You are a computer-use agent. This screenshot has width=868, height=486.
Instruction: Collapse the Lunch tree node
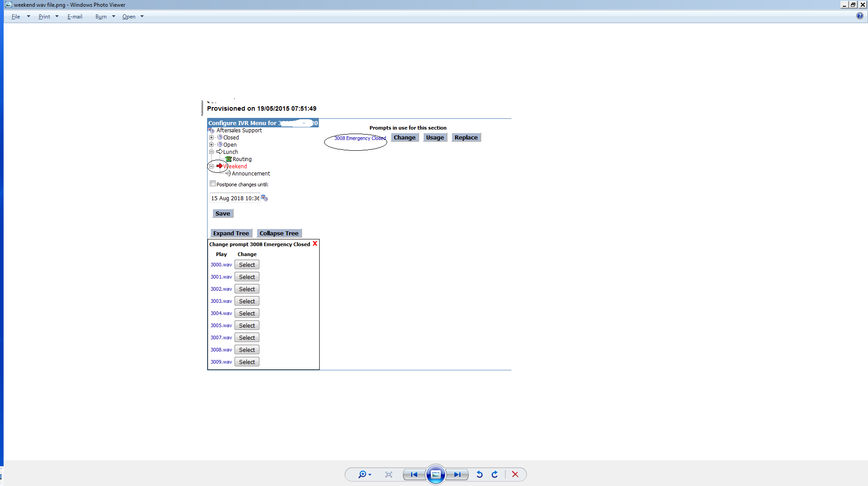(x=211, y=152)
